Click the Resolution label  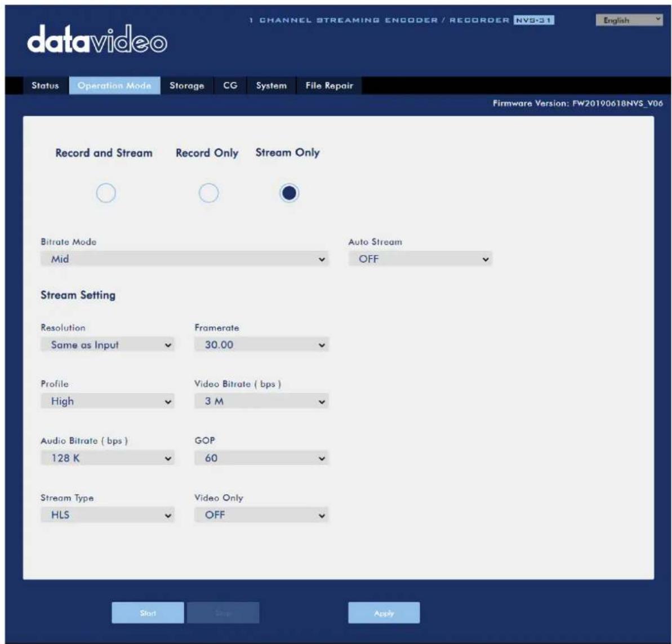(x=63, y=327)
